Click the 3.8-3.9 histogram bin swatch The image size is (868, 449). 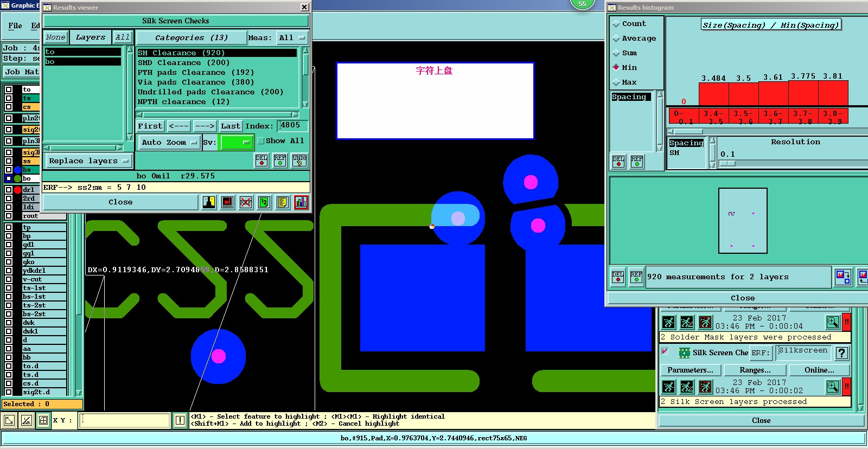832,116
